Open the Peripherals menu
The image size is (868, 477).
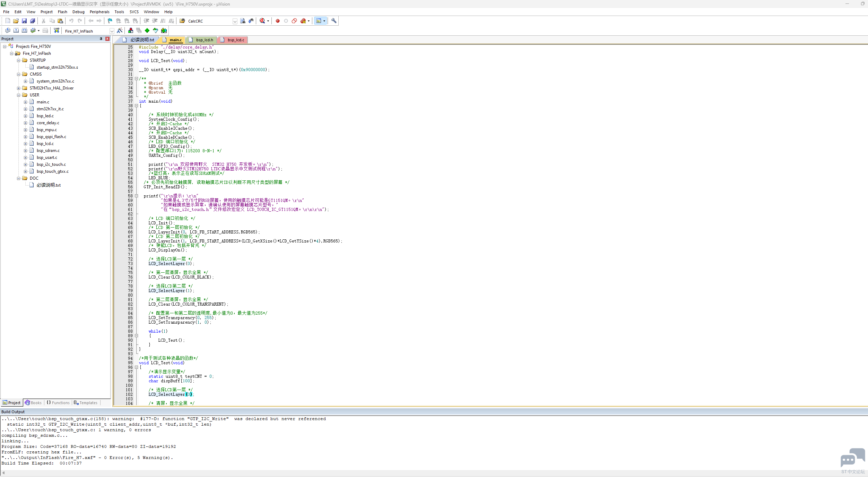99,12
